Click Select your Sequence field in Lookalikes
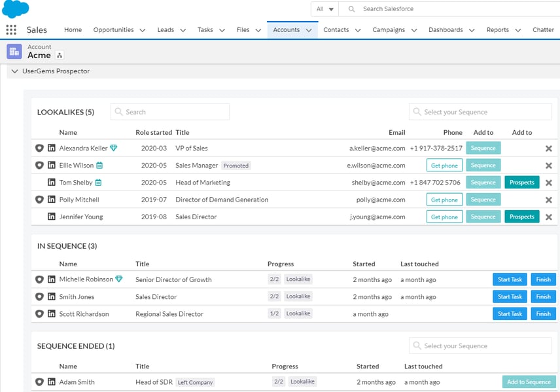Viewport: 560px width, 392px height. pos(480,112)
